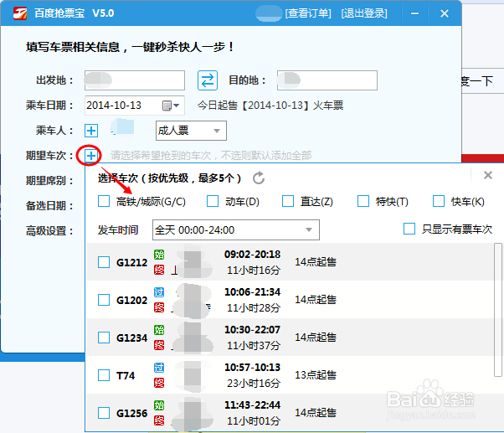The image size is (504, 433).
Task: Enable 动车(D) train filter
Action: (x=213, y=201)
